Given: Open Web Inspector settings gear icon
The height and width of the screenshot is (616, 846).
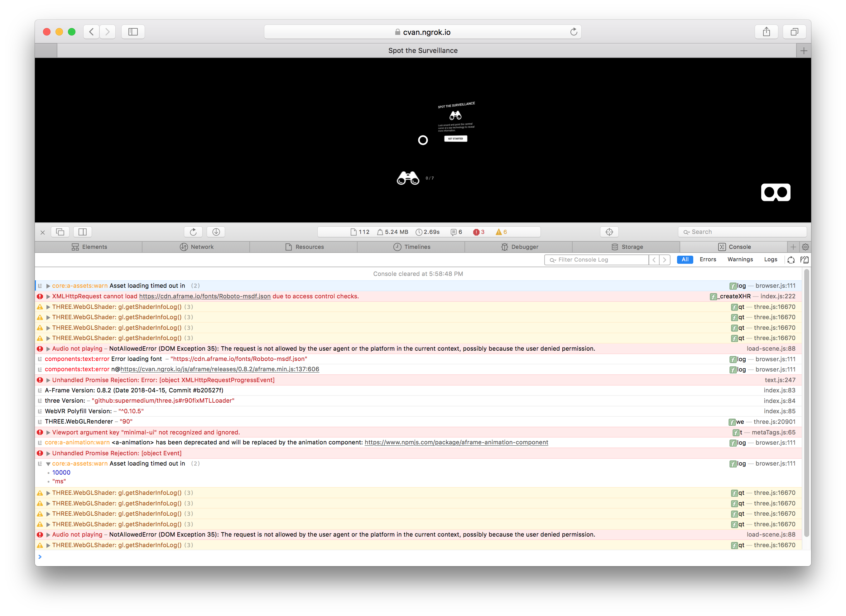Looking at the screenshot, I should [805, 247].
